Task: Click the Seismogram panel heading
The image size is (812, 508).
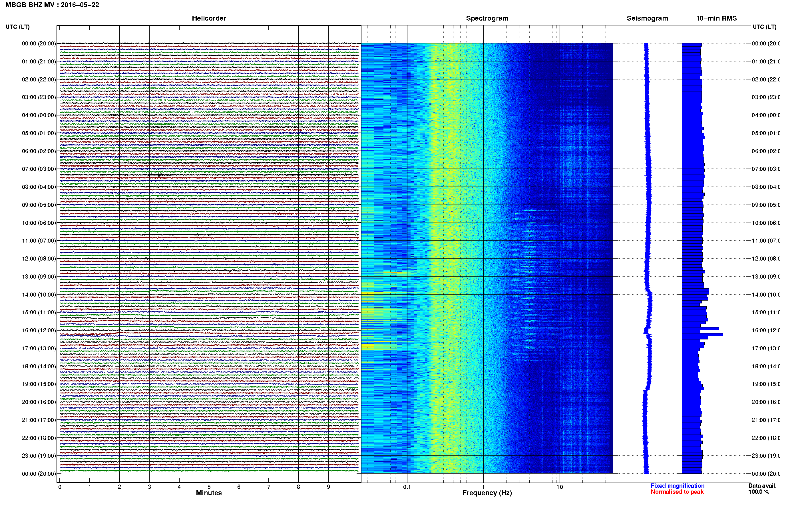Action: pos(647,19)
